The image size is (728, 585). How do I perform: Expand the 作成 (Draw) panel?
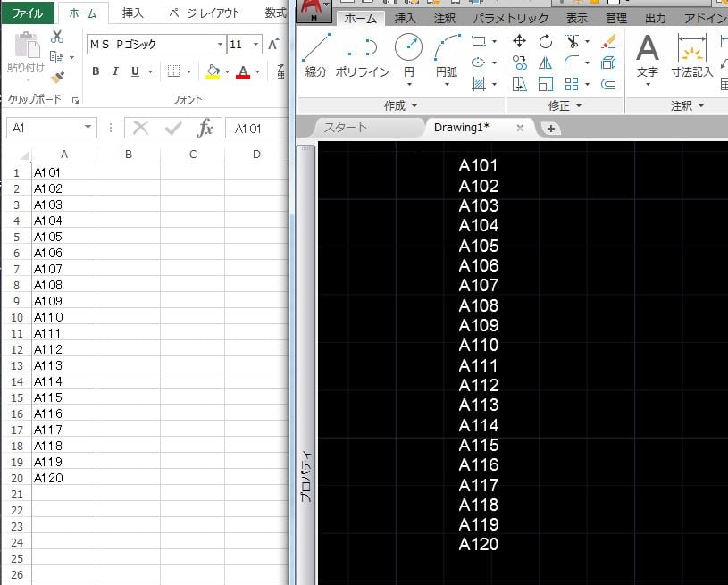(x=399, y=105)
